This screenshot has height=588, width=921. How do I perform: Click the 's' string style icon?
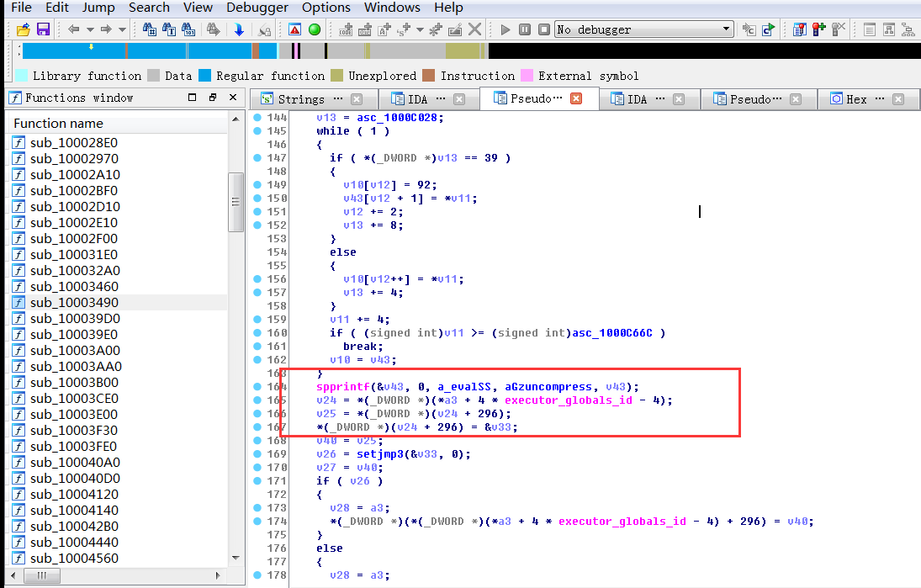(x=404, y=29)
